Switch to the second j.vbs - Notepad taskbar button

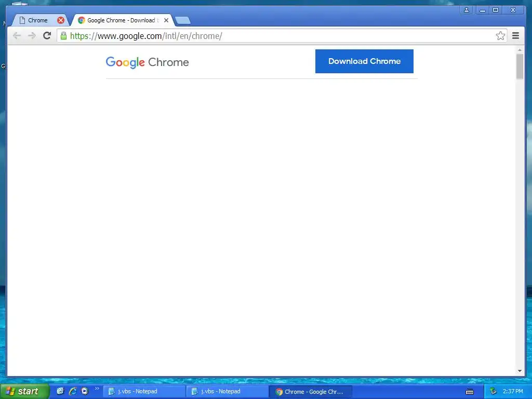[228, 392]
